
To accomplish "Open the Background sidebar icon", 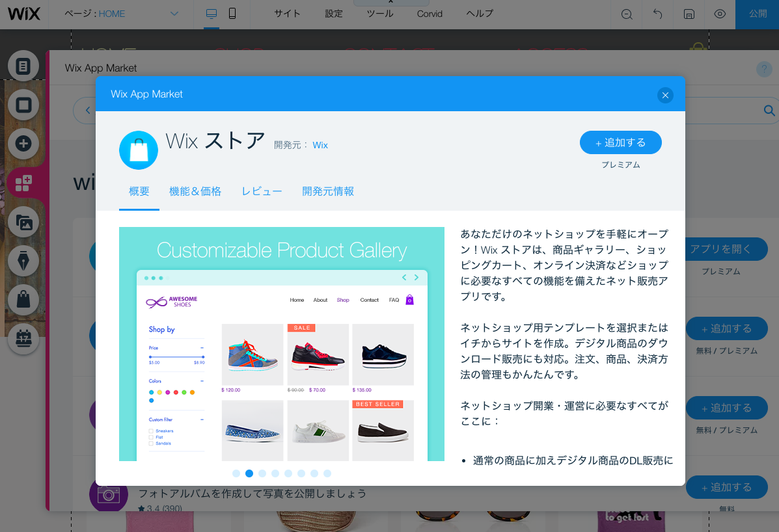I will [23, 105].
